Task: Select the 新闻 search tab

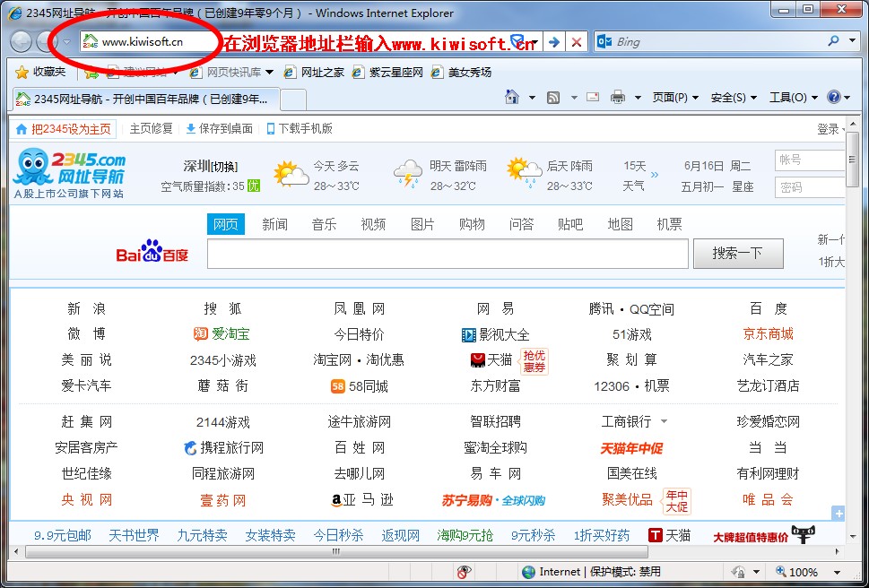Action: [275, 224]
